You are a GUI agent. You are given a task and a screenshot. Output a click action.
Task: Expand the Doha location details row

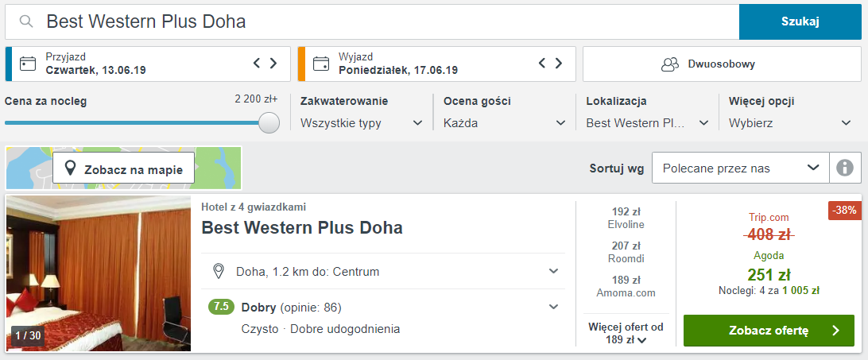383,271
